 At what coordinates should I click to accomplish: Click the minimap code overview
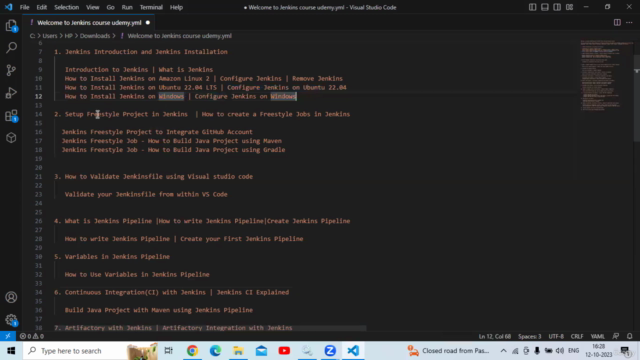click(606, 76)
